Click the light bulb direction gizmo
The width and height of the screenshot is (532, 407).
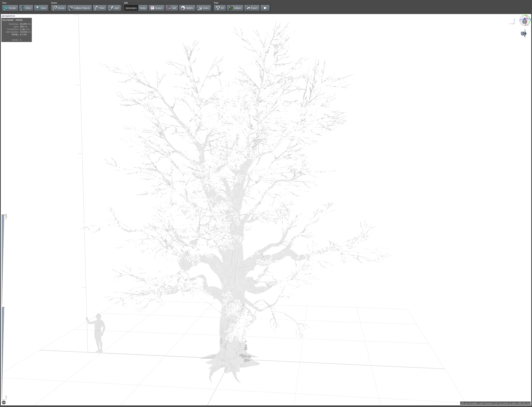point(525,21)
